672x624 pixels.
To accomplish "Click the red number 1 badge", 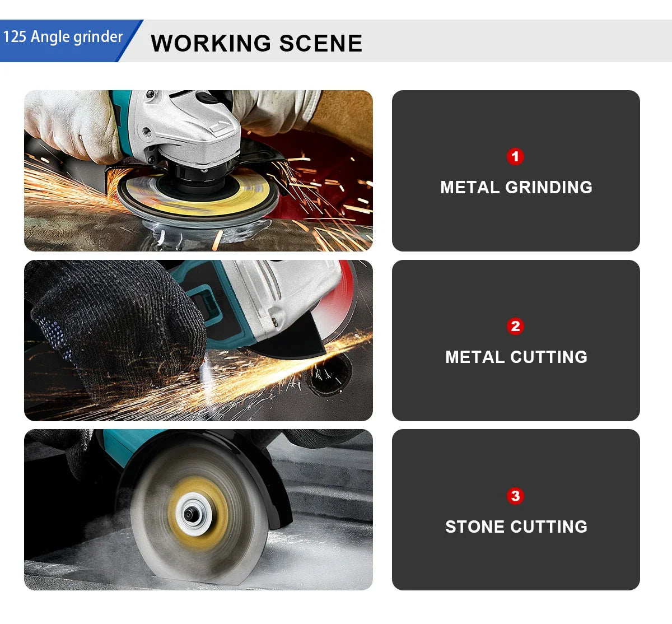I will [x=515, y=156].
